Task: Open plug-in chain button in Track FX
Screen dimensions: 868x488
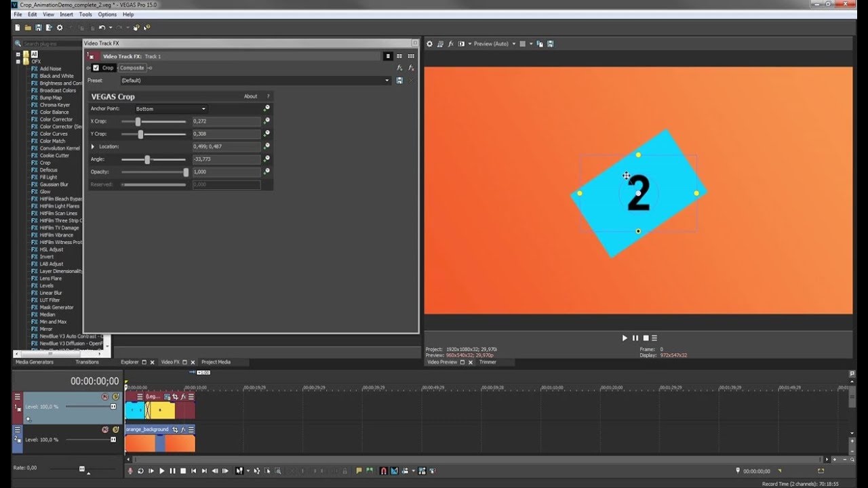Action: tap(399, 68)
